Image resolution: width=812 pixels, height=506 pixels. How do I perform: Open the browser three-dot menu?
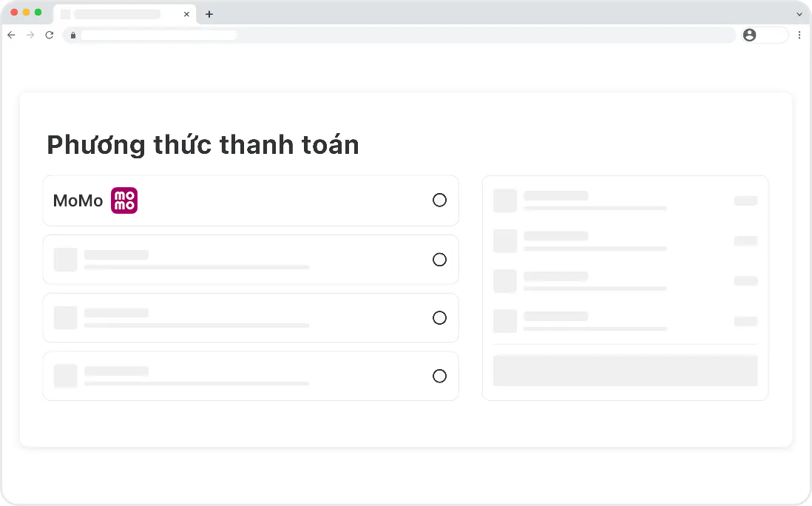point(799,35)
